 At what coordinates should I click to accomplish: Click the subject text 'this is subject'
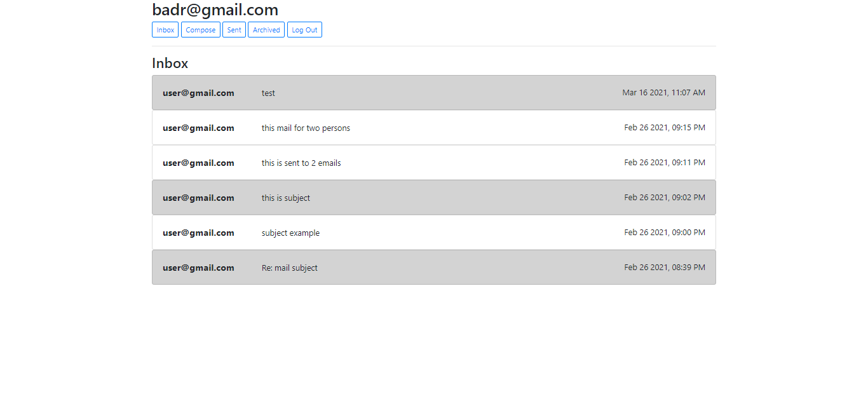pos(285,197)
